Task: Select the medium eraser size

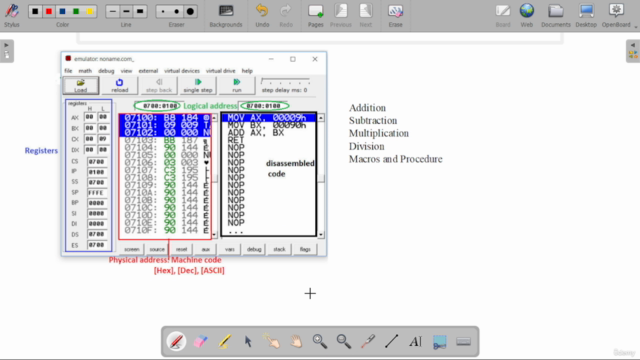Action: tap(177, 11)
